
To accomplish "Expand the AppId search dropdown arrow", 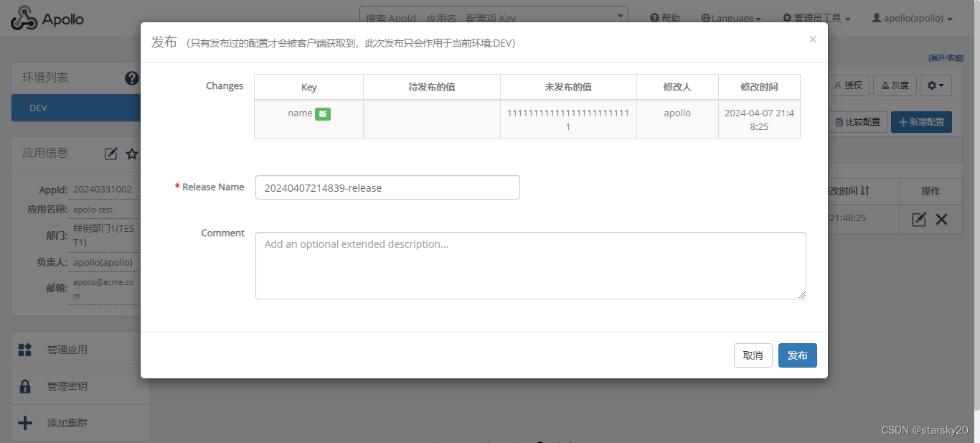I will [x=620, y=16].
